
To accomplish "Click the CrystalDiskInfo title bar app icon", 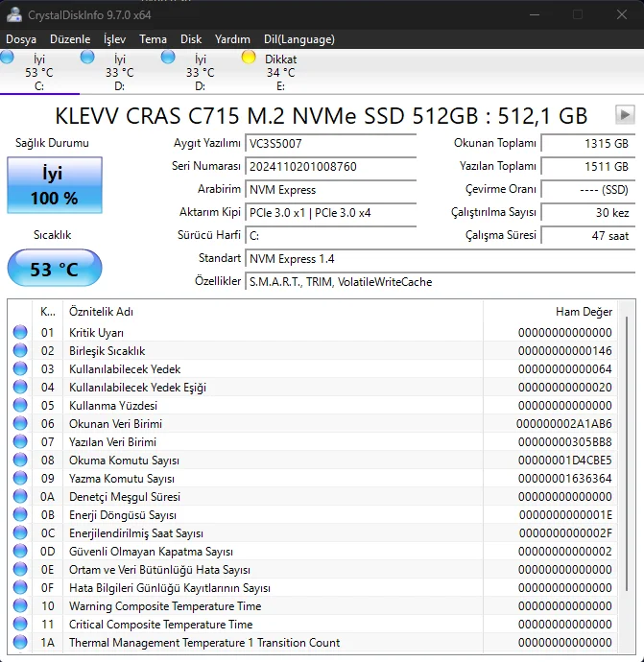I will pyautogui.click(x=14, y=14).
